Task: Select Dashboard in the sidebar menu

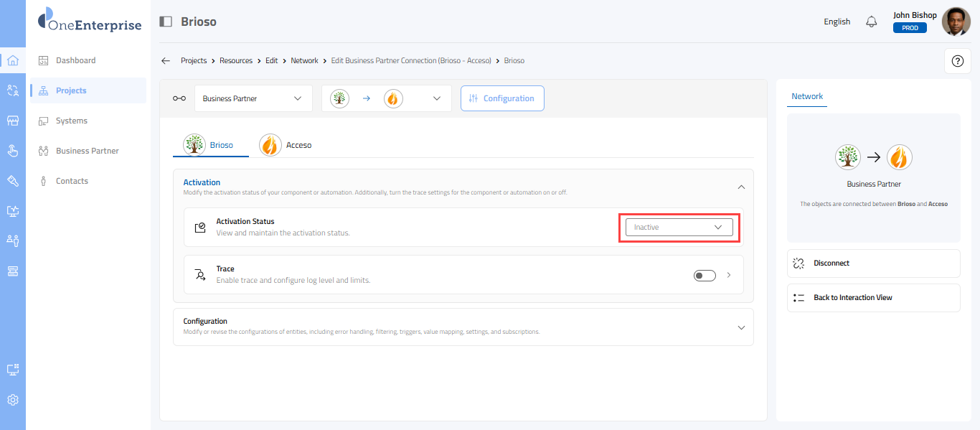Action: pos(75,60)
